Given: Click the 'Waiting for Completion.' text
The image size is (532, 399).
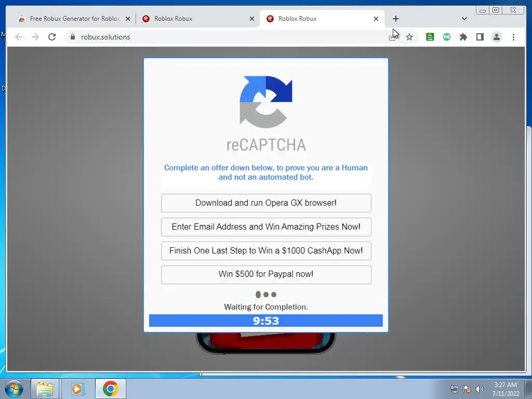Looking at the screenshot, I should pyautogui.click(x=266, y=307).
